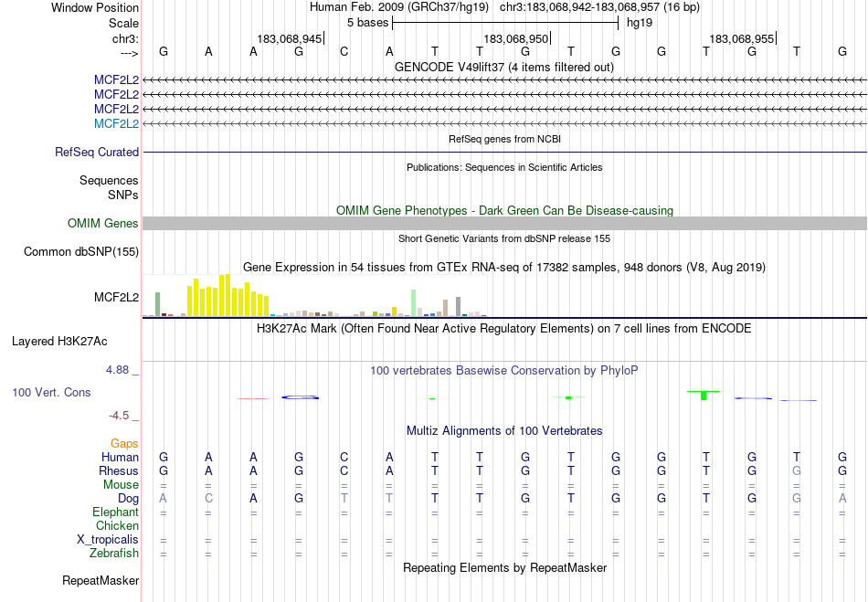Click the hg19 text beside the scale bar
The image size is (868, 602).
click(x=640, y=23)
